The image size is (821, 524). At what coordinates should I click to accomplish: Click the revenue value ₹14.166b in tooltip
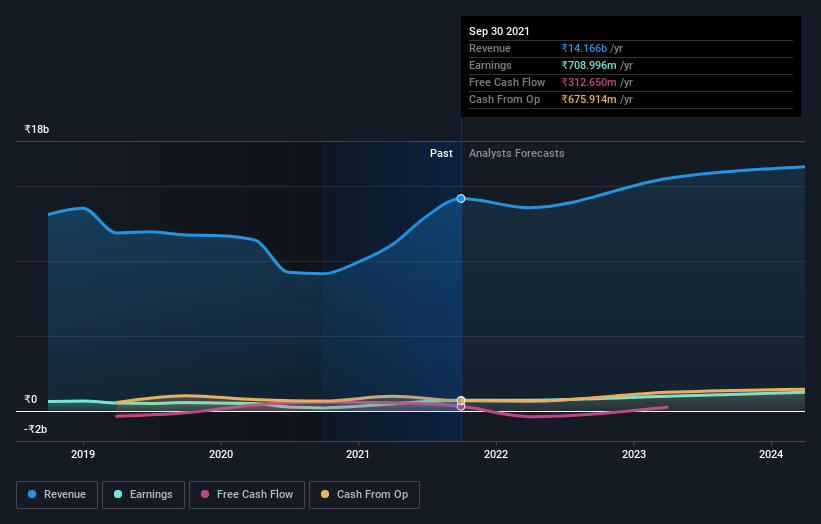[584, 48]
